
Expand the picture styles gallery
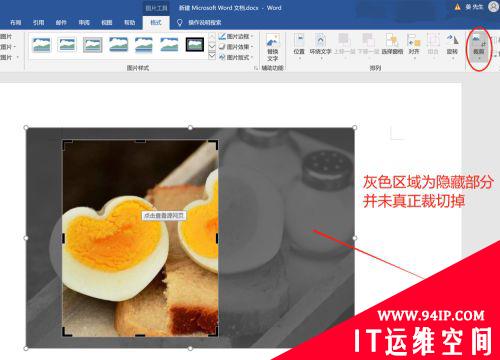point(212,56)
